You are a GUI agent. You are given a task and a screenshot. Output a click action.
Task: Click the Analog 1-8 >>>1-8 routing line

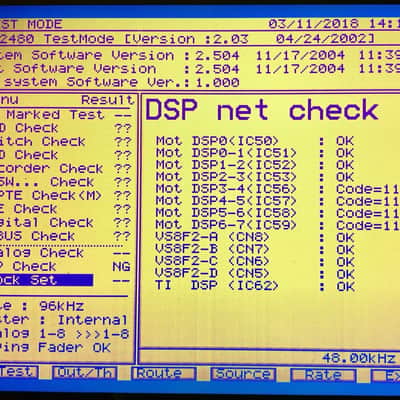[x=65, y=334]
